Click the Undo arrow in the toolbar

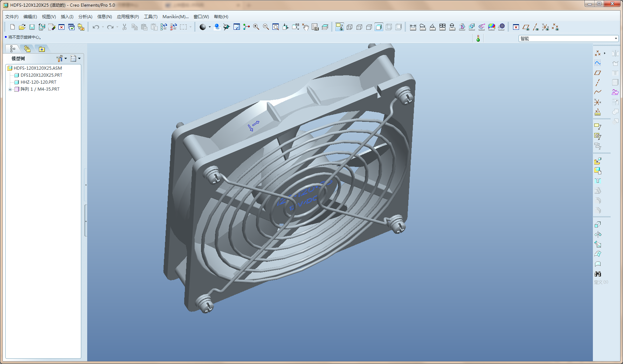pyautogui.click(x=96, y=27)
